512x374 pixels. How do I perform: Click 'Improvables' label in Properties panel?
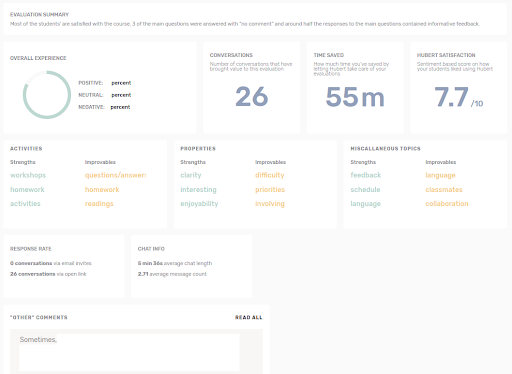click(270, 162)
